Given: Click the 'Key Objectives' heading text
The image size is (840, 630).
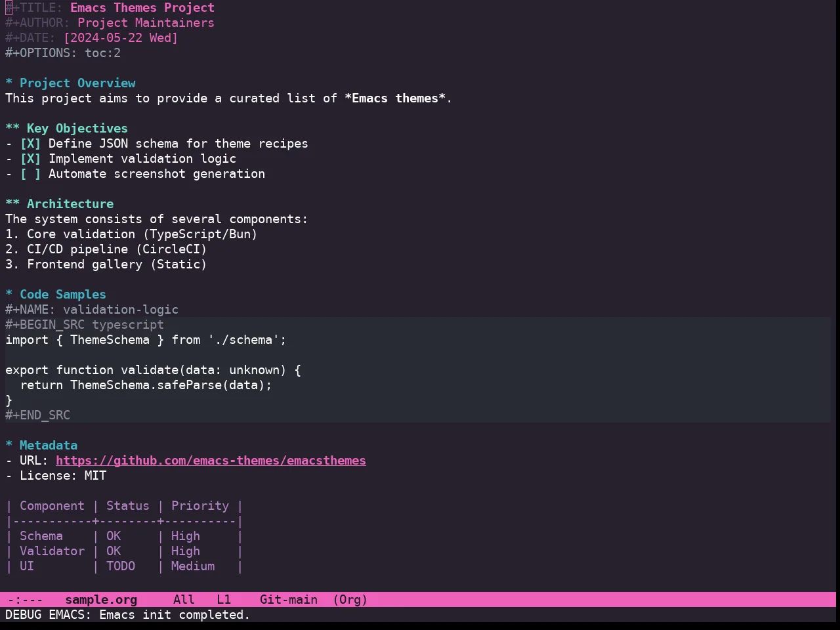Looking at the screenshot, I should 77,129.
